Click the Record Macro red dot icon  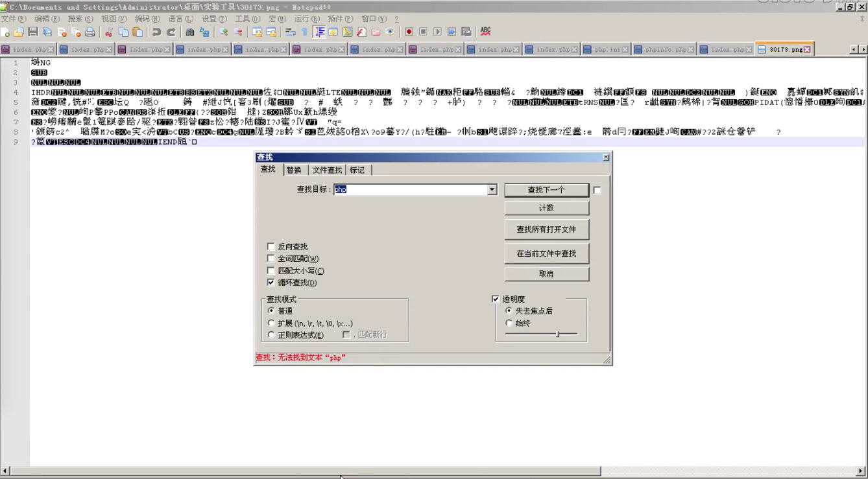tap(409, 32)
